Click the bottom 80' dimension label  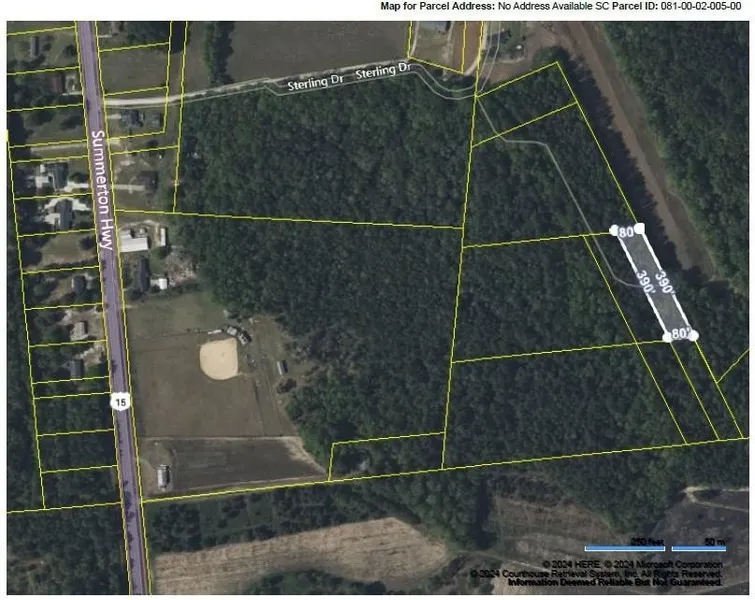point(679,333)
